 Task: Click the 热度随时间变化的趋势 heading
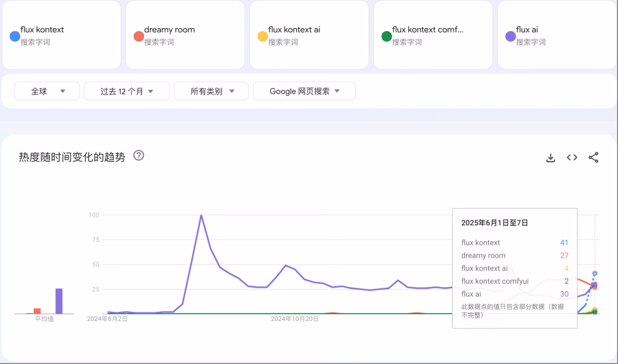pos(72,157)
